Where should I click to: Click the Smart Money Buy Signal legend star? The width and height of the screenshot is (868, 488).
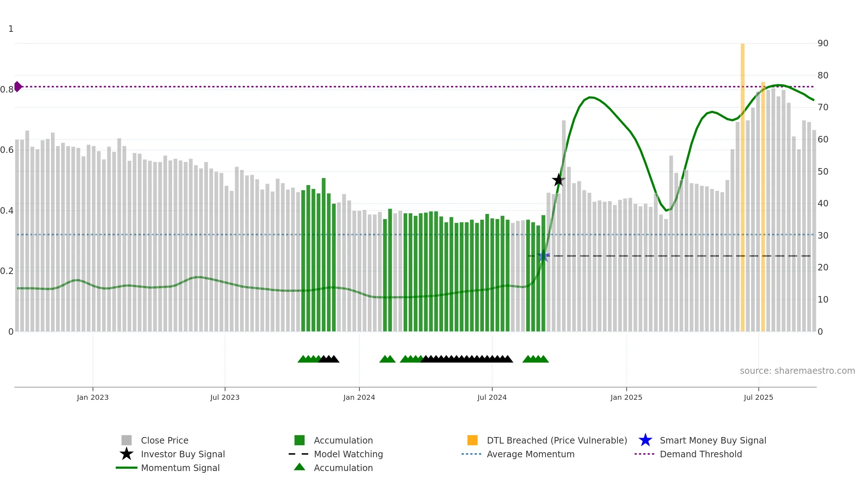coord(645,440)
